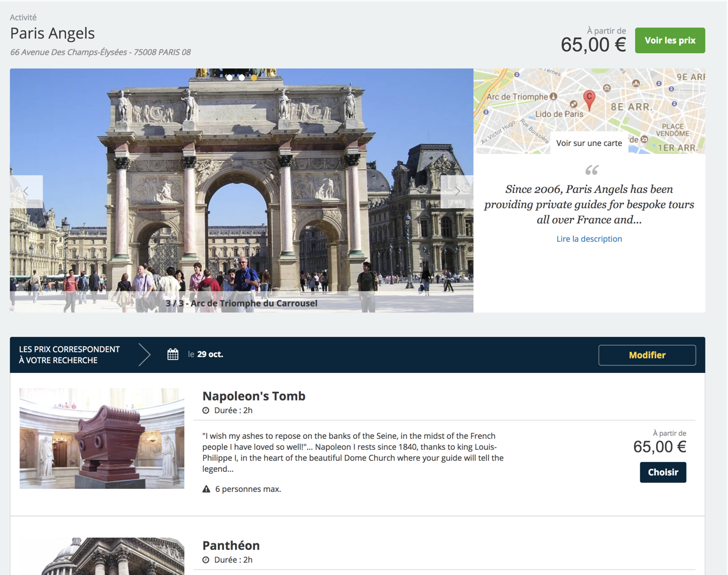Click the clock icon by Napoleon's Tomb duration
728x575 pixels.
pos(206,411)
